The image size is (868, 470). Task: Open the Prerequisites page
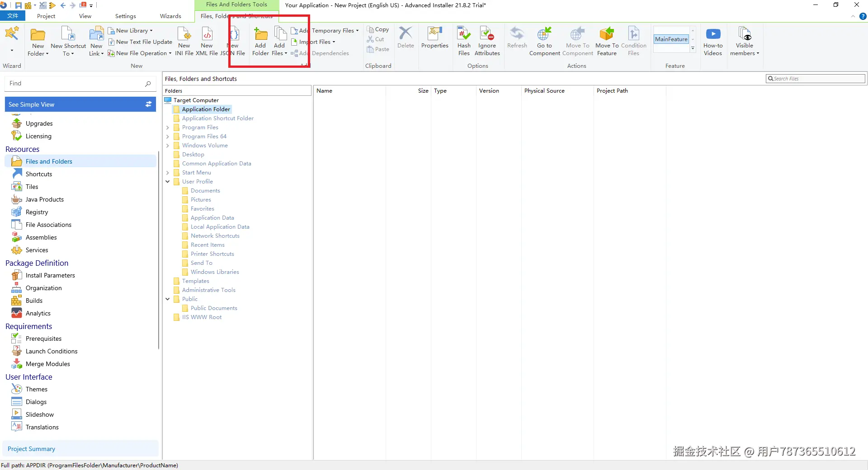point(43,338)
